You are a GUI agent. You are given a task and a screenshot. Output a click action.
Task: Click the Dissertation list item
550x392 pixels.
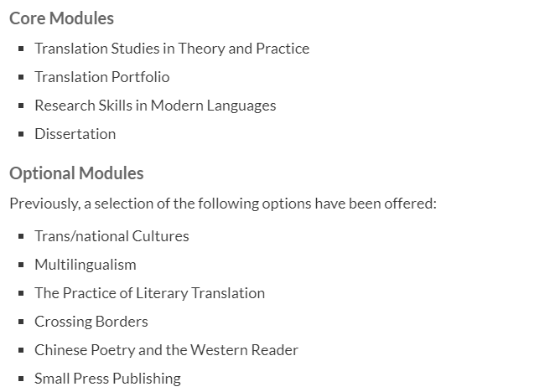pyautogui.click(x=75, y=134)
